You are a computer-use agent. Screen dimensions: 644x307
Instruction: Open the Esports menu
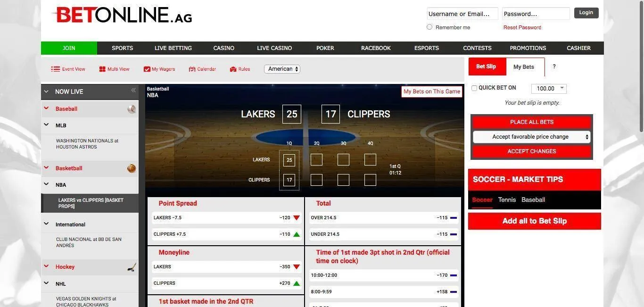[x=427, y=48]
